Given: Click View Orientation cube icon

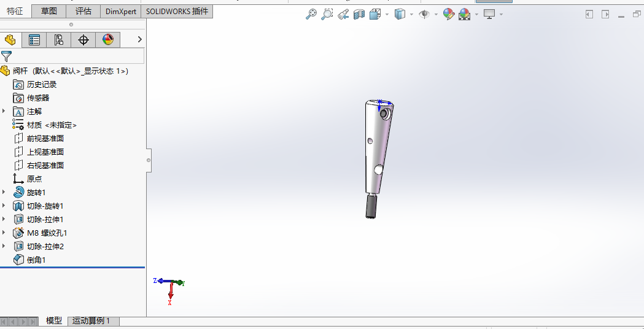Looking at the screenshot, I should coord(374,14).
